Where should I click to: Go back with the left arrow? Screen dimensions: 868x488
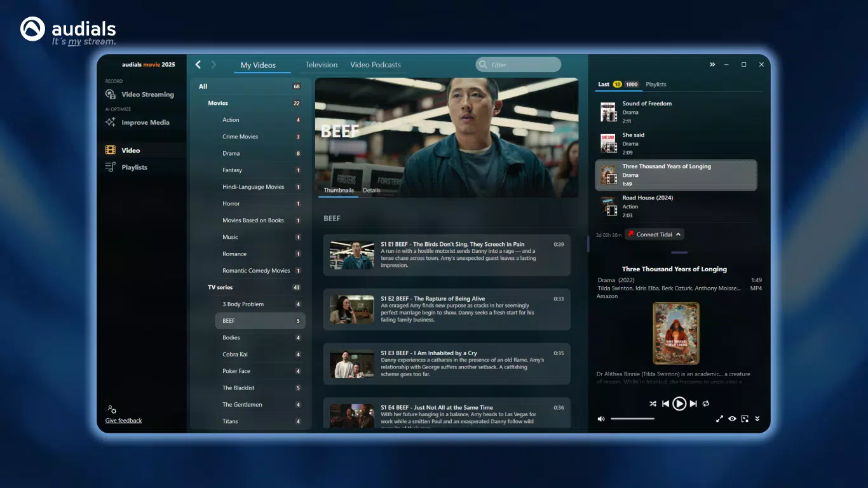pyautogui.click(x=198, y=64)
